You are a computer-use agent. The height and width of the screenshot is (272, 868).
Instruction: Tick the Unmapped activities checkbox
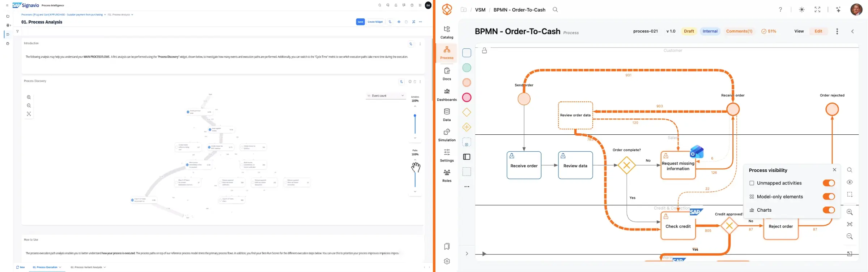pyautogui.click(x=752, y=183)
